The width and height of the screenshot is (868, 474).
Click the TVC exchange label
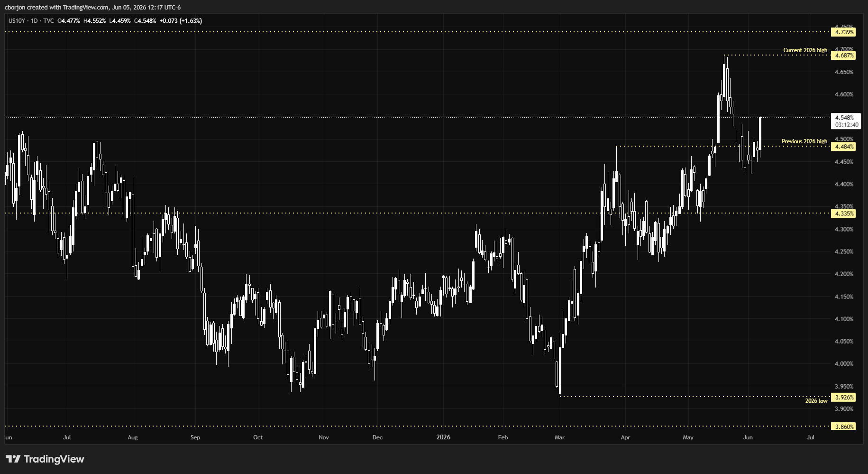(x=48, y=21)
